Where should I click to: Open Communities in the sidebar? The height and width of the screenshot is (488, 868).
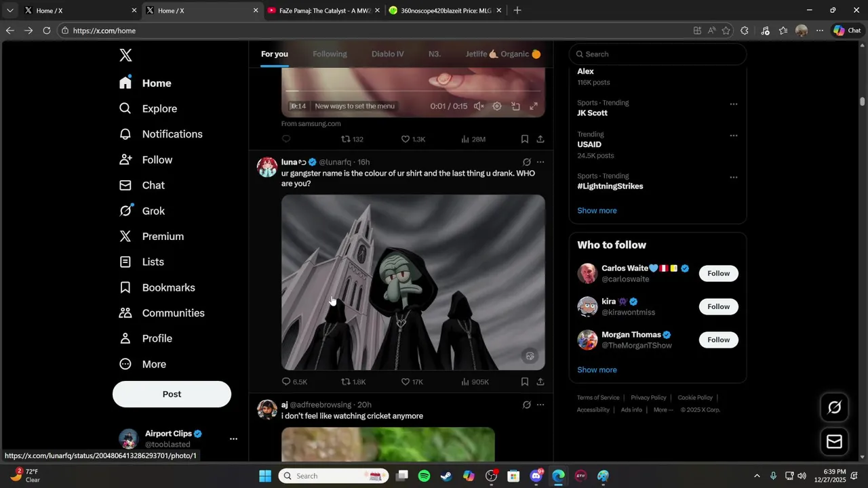(161, 313)
